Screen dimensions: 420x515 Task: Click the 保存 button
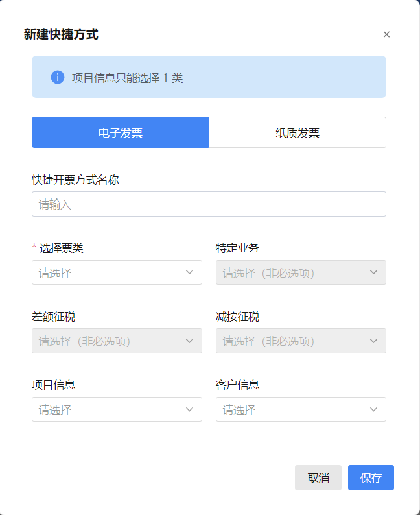point(371,477)
